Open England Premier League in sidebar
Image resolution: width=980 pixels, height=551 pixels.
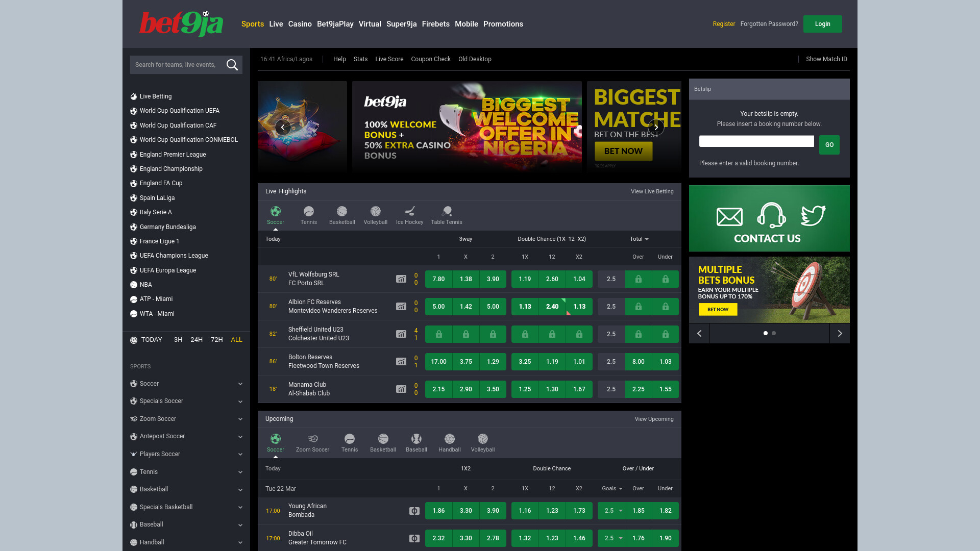173,155
